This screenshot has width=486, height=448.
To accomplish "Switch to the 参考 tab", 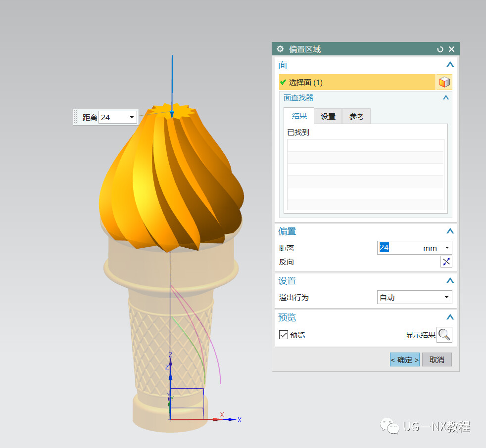I will tap(356, 116).
